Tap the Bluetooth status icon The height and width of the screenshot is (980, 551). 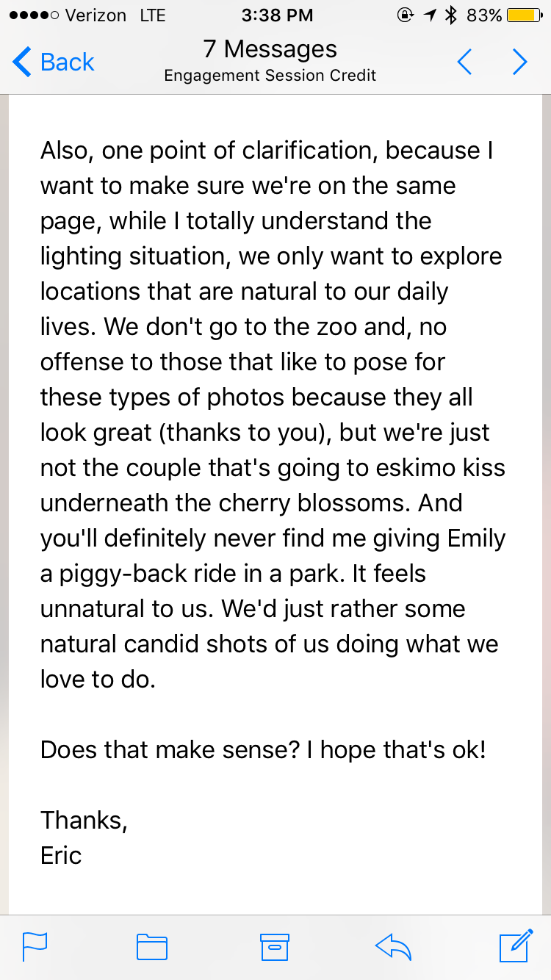pos(450,15)
